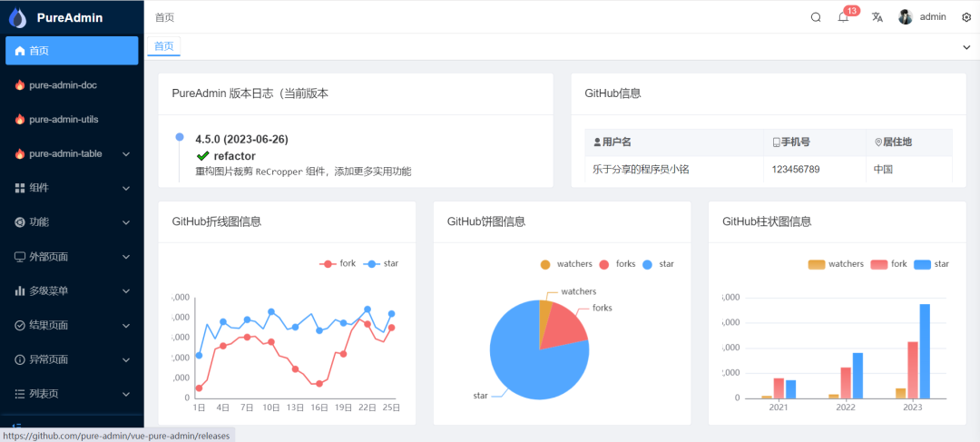Toggle watchers in pie chart legend

tap(566, 264)
